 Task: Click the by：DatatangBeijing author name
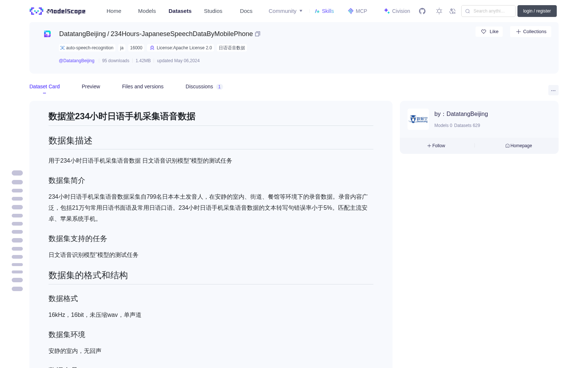tap(461, 114)
